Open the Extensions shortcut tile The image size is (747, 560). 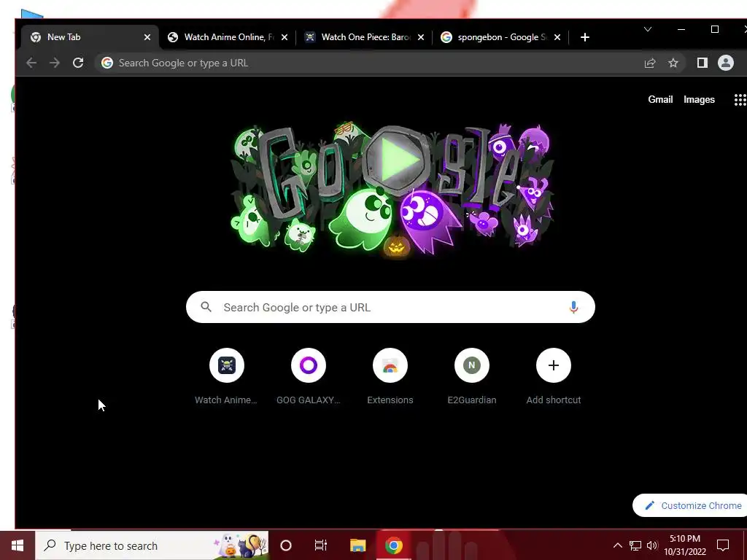[390, 377]
